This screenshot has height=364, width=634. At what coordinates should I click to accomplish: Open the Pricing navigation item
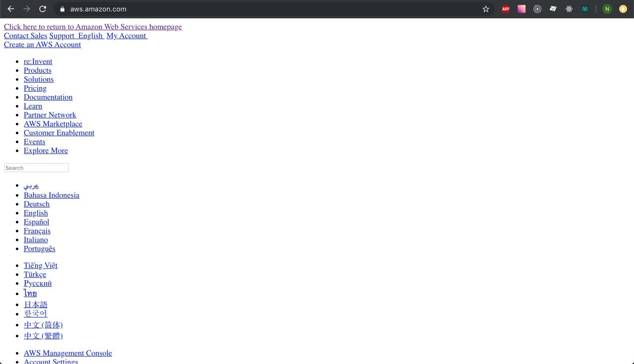pos(35,88)
